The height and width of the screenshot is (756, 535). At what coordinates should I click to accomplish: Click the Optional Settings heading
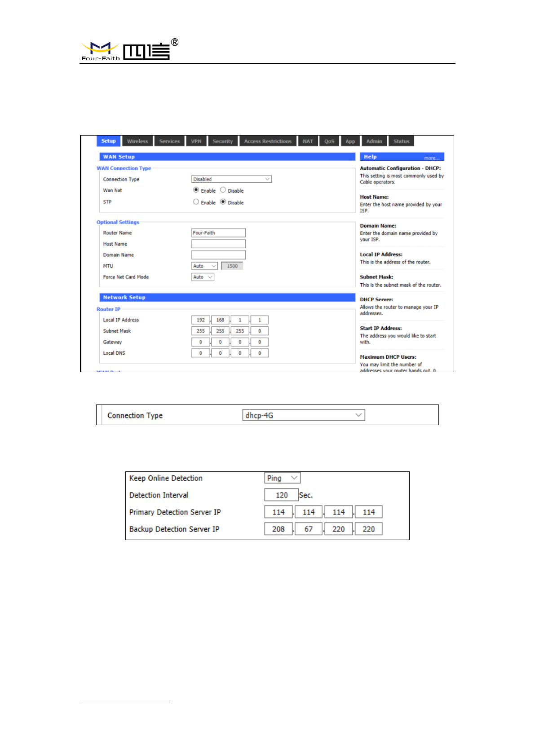pos(118,222)
